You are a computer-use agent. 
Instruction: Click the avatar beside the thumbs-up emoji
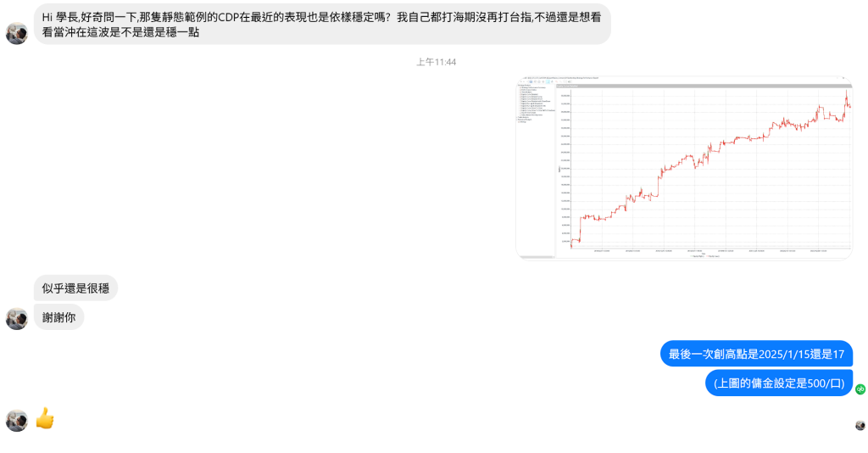[17, 420]
